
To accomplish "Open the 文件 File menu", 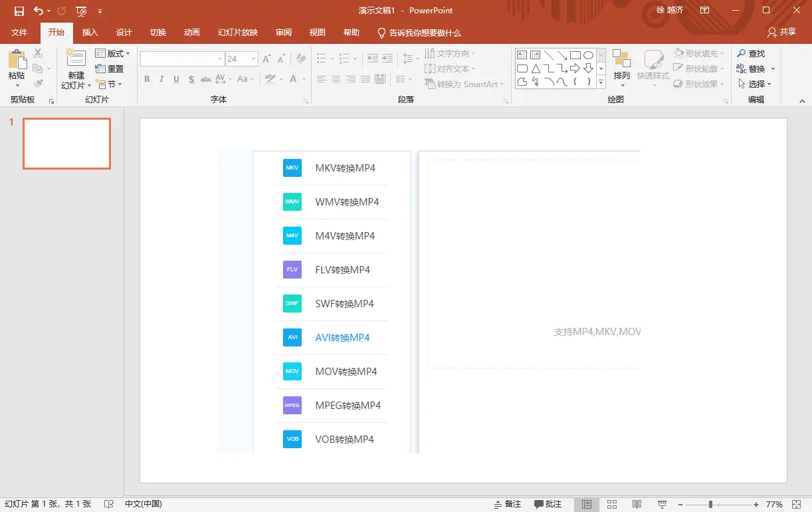I will (19, 33).
